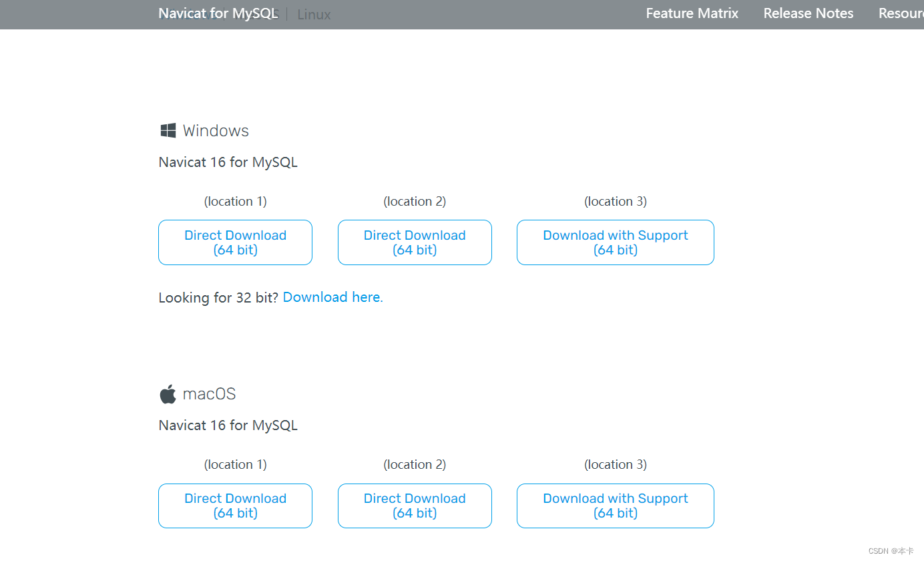
Task: Open the Feature Matrix page
Action: click(x=692, y=13)
